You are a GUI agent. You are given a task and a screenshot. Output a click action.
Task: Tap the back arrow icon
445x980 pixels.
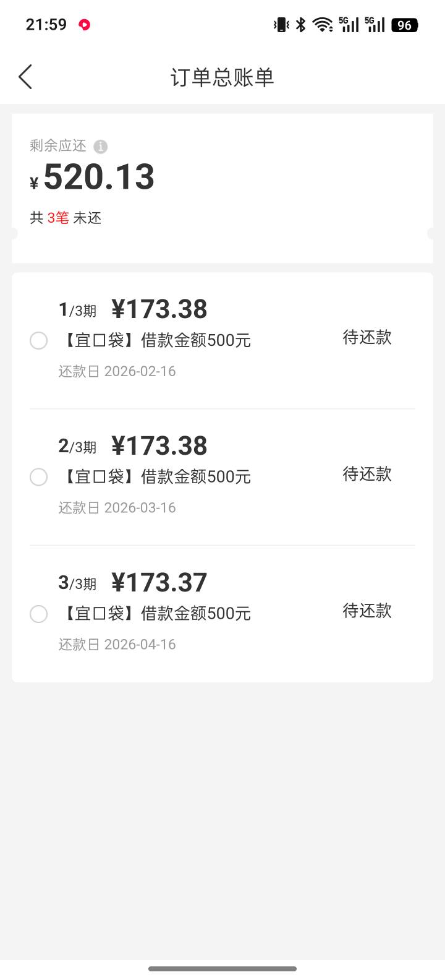pos(25,77)
